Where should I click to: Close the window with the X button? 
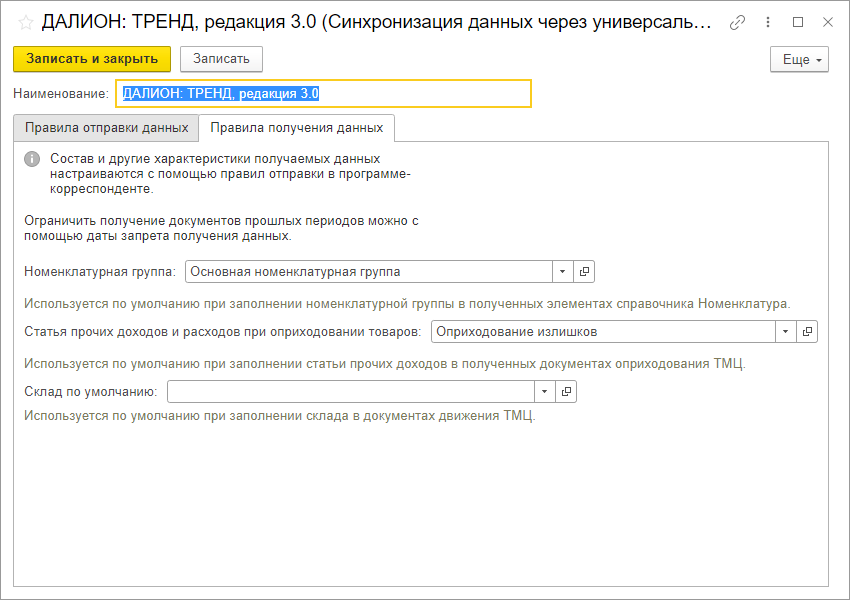pyautogui.click(x=826, y=22)
